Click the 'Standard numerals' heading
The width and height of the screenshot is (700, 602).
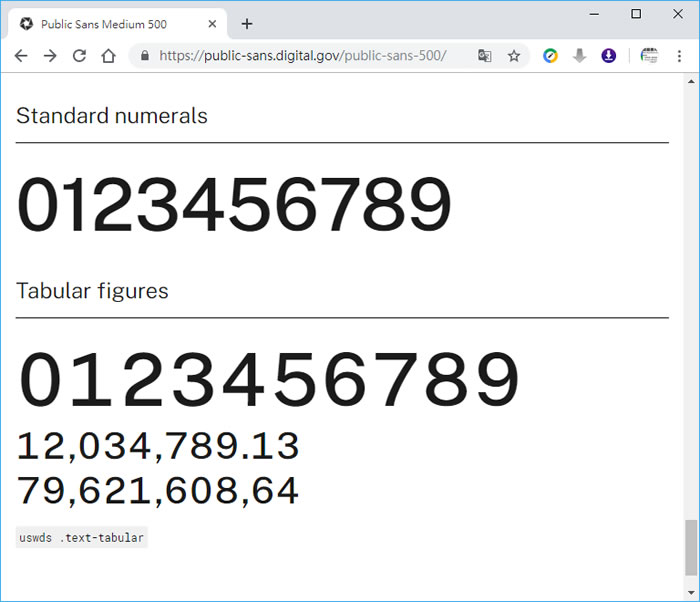click(x=112, y=116)
